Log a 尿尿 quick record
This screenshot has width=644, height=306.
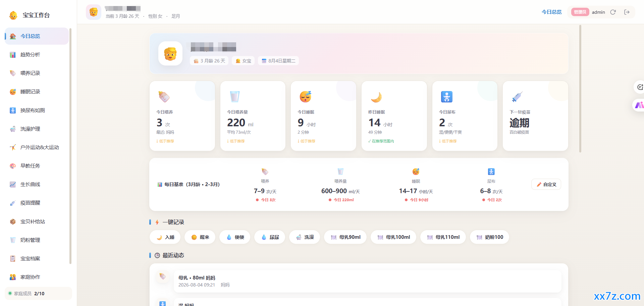(x=270, y=237)
